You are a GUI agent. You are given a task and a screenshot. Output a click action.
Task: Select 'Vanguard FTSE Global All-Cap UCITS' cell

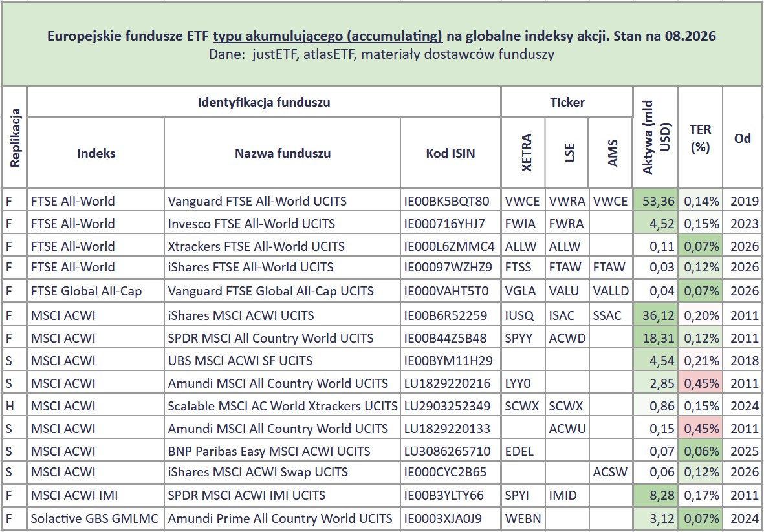282,291
